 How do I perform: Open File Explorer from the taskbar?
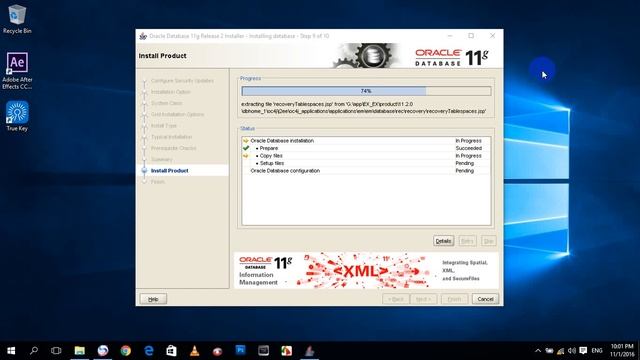(80, 351)
